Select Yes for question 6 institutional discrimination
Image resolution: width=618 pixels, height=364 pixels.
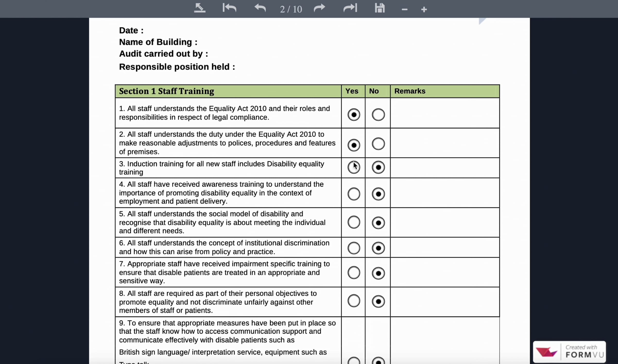point(354,248)
